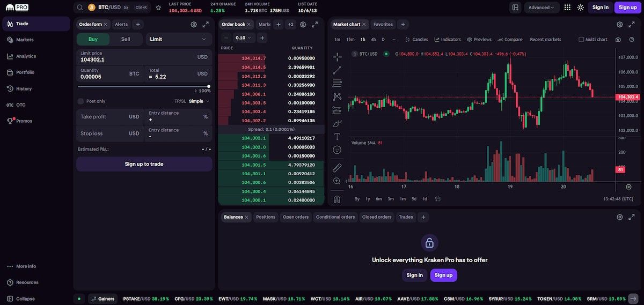Pick the text annotation tool

tap(337, 137)
